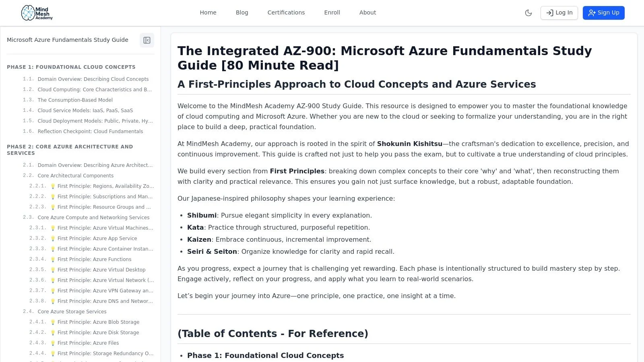This screenshot has height=362, width=644.
Task: Click the bold term Shokunin Kishitsu
Action: click(410, 144)
